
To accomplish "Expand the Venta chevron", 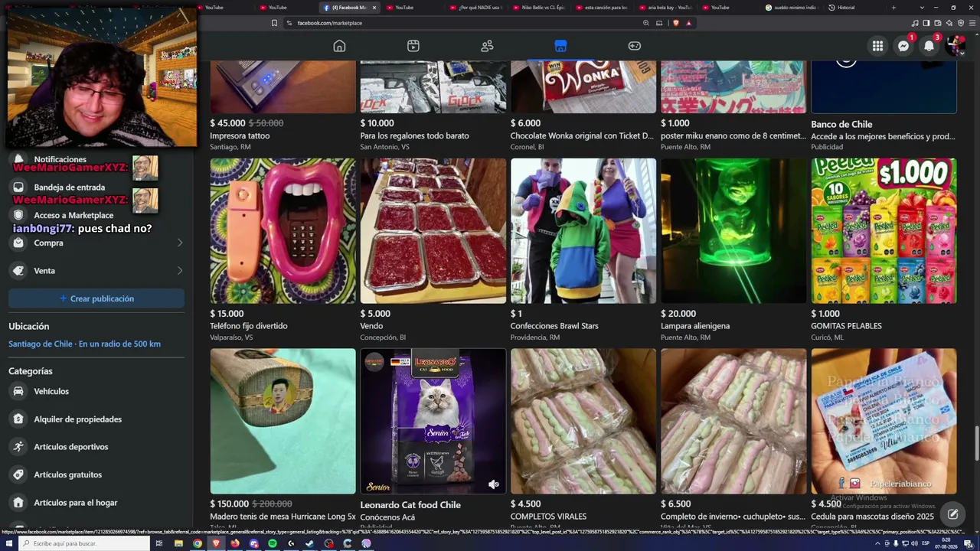I will pyautogui.click(x=180, y=271).
